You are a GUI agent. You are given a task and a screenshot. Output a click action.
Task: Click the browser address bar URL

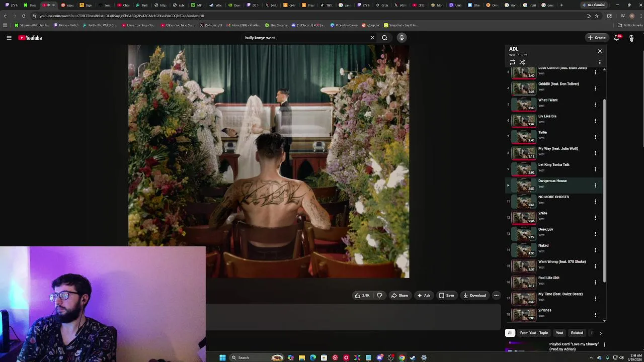click(122, 16)
